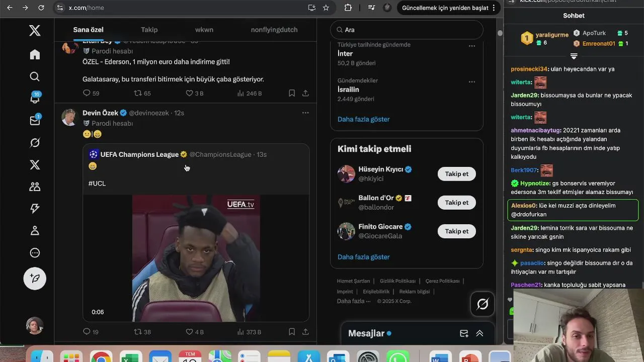The image size is (644, 362).
Task: Open Reklam bilgisi footer link
Action: (415, 292)
